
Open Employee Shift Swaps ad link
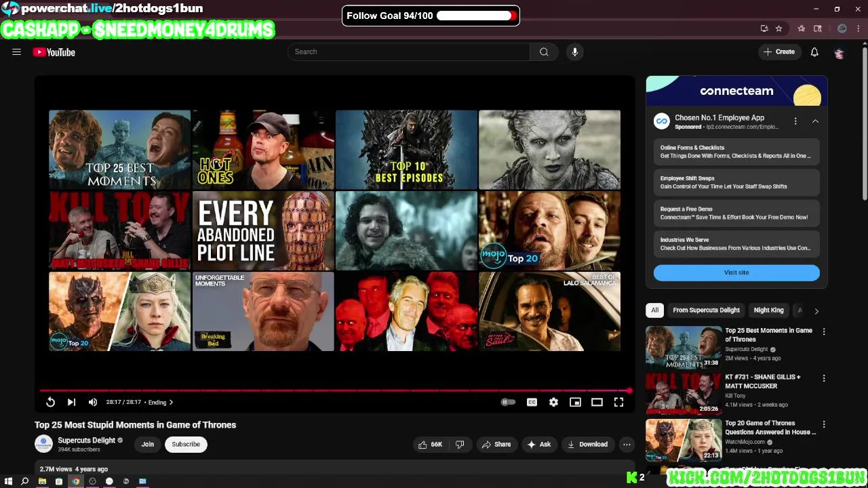(736, 182)
